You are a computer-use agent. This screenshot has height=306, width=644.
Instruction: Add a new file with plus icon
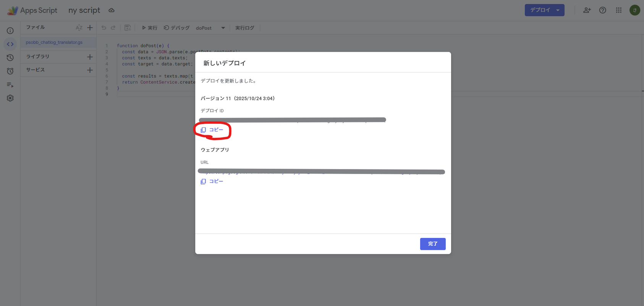coord(90,28)
